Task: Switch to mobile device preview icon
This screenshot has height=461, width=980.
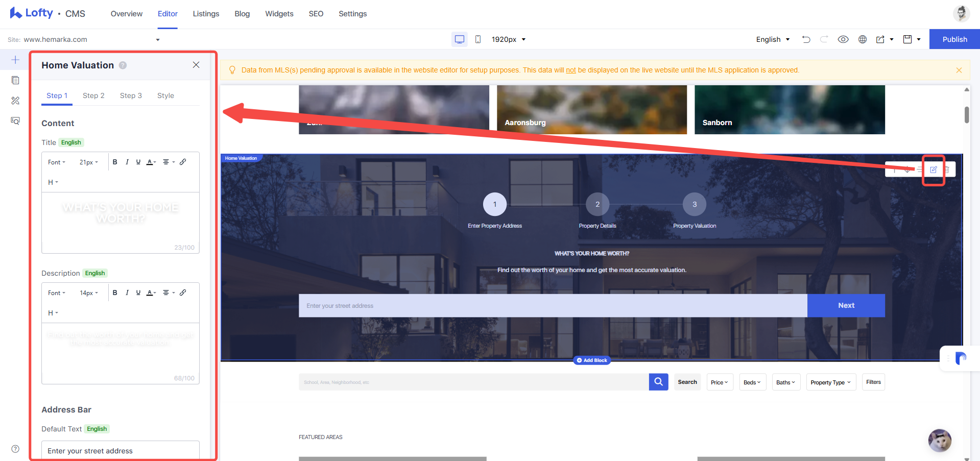Action: click(478, 39)
